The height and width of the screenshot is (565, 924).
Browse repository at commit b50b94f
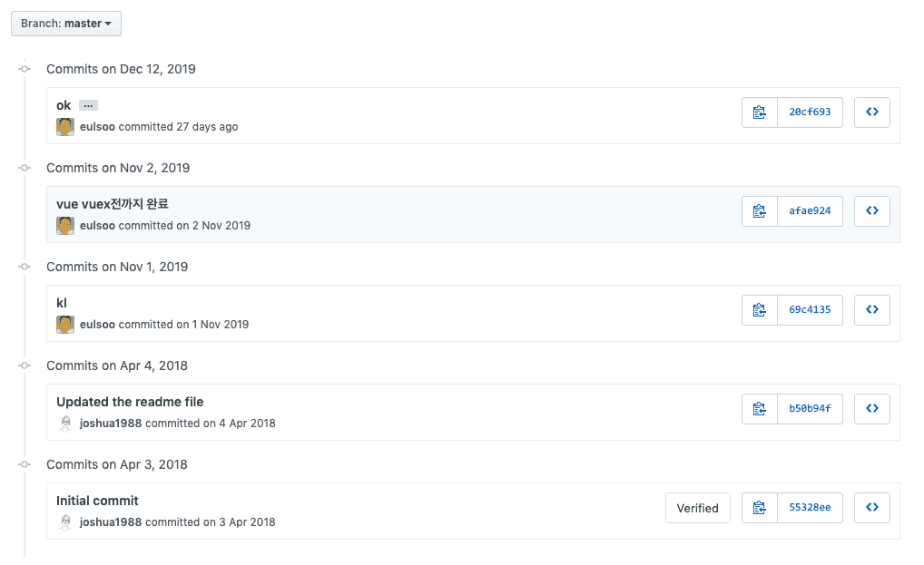click(x=871, y=409)
